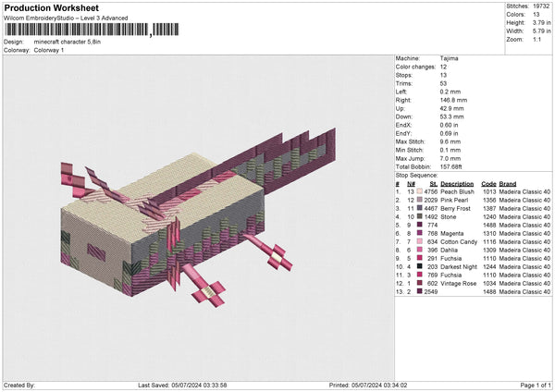
Task: Click the 'N#' column header
Action: coord(411,184)
